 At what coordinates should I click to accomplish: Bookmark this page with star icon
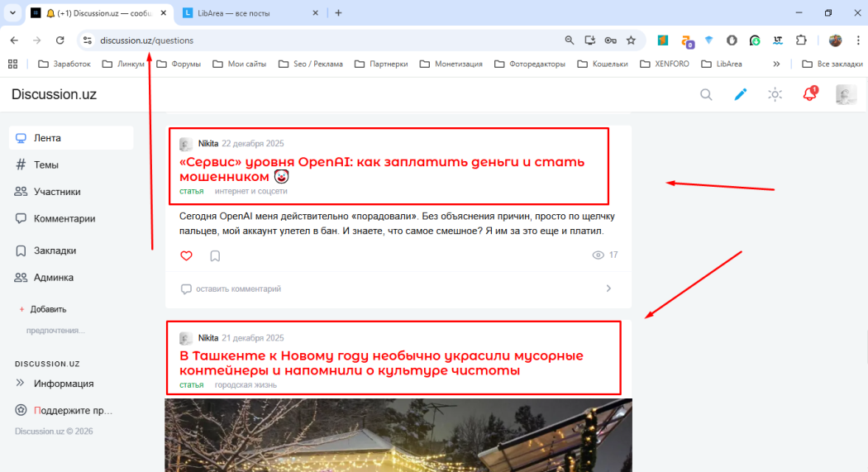pyautogui.click(x=631, y=41)
